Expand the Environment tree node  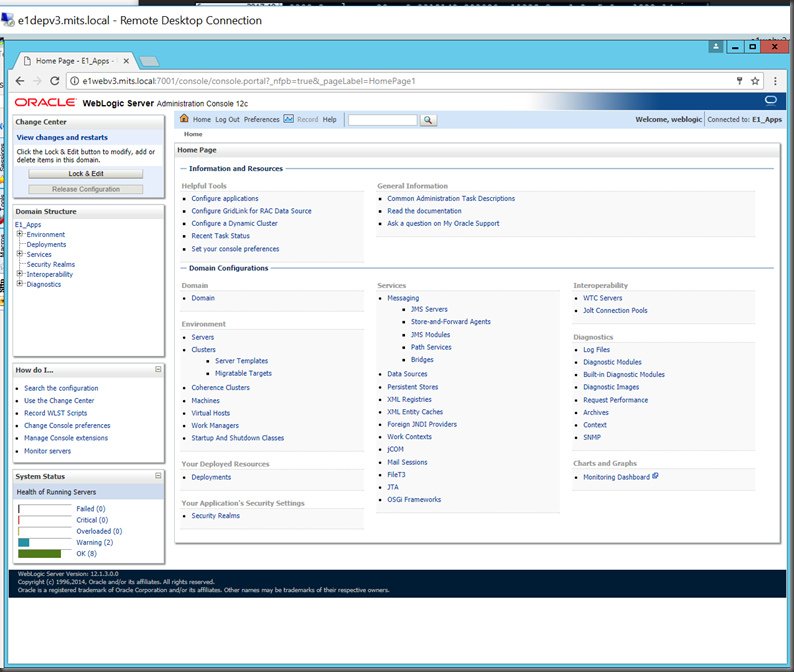[x=20, y=234]
